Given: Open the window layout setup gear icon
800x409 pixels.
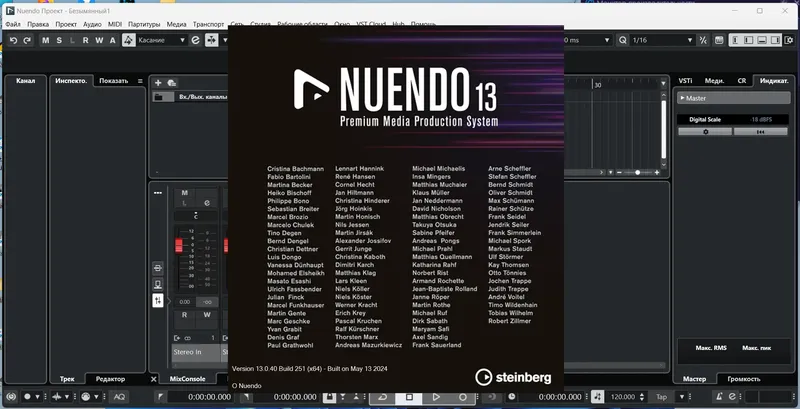Looking at the screenshot, I should [789, 40].
